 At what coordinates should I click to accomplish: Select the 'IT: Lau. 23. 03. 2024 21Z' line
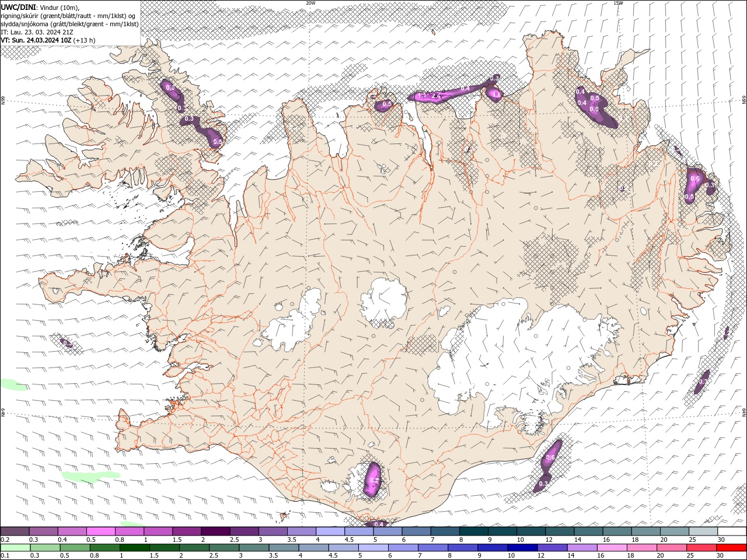click(36, 32)
